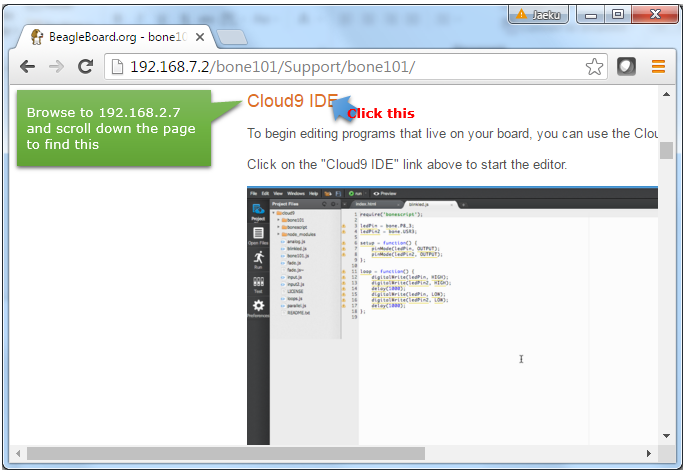Click the BeagleBoard dog favicon on tab

click(37, 37)
